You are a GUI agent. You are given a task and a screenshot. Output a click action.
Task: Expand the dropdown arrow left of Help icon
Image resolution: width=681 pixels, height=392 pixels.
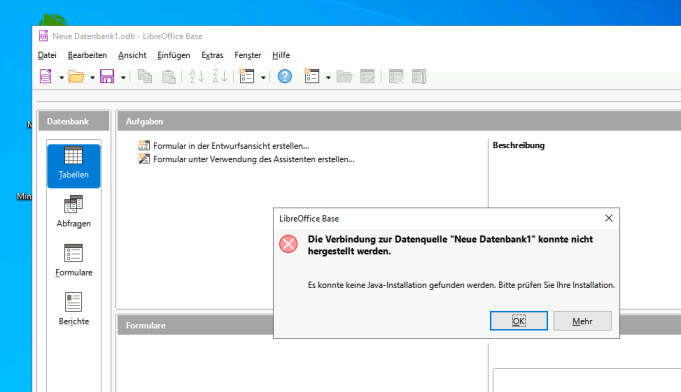tap(263, 77)
